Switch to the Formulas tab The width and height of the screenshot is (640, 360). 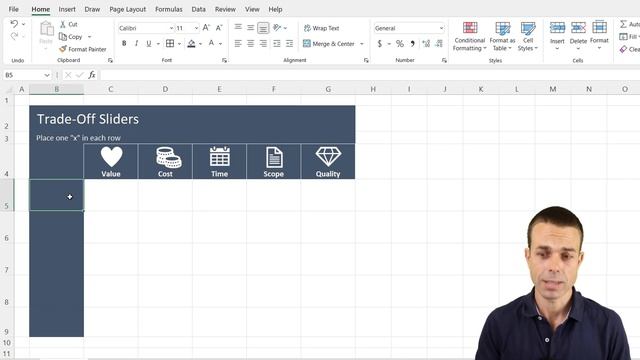[169, 9]
